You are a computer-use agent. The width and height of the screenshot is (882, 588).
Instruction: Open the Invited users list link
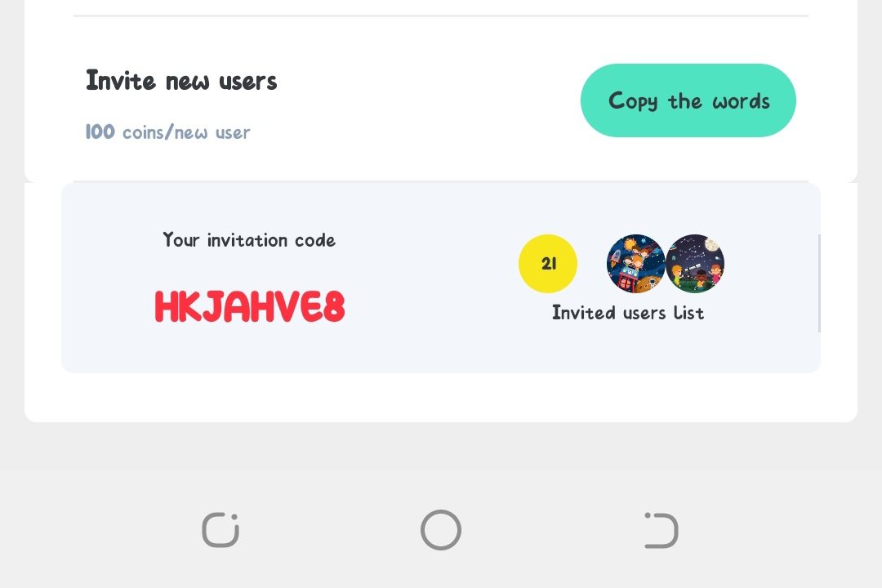[x=628, y=312]
